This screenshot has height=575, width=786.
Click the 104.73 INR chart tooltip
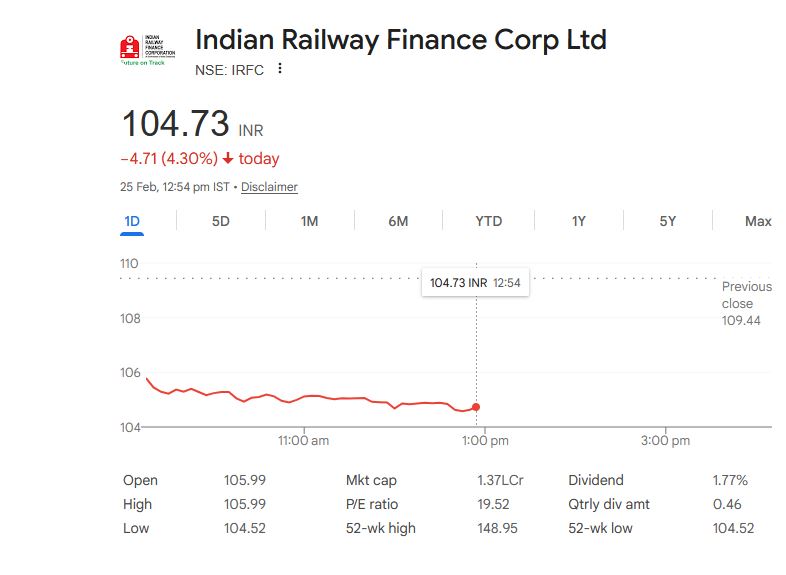(x=476, y=283)
